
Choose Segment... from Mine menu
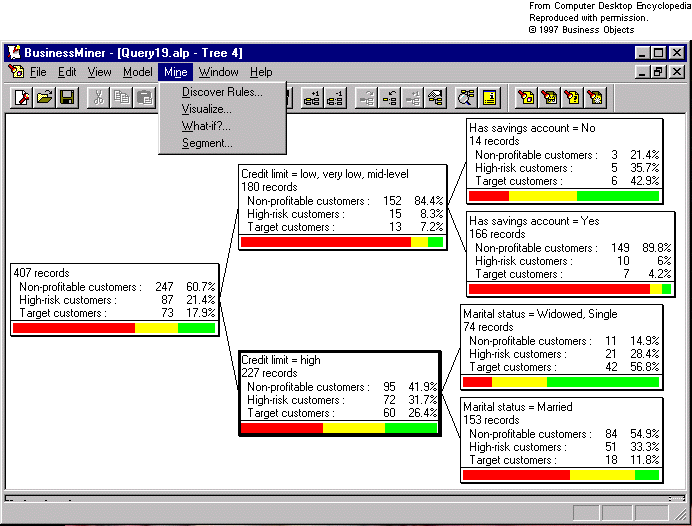coord(222,143)
